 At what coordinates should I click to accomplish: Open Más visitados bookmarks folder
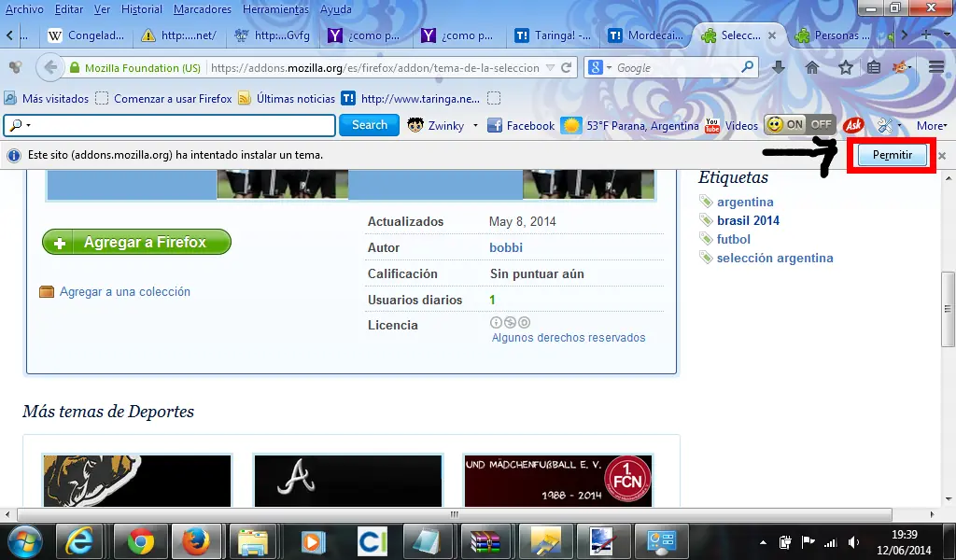click(47, 98)
